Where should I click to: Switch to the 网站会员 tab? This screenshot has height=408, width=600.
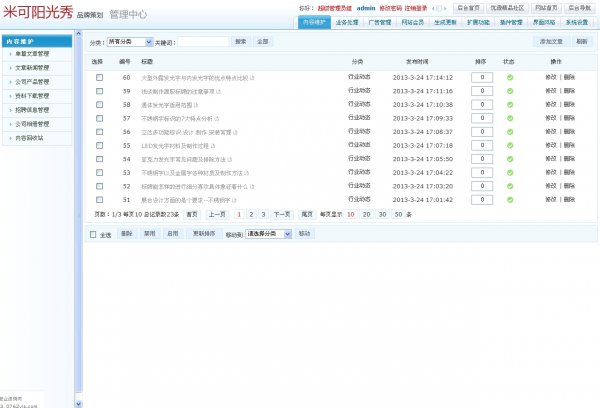pyautogui.click(x=412, y=23)
